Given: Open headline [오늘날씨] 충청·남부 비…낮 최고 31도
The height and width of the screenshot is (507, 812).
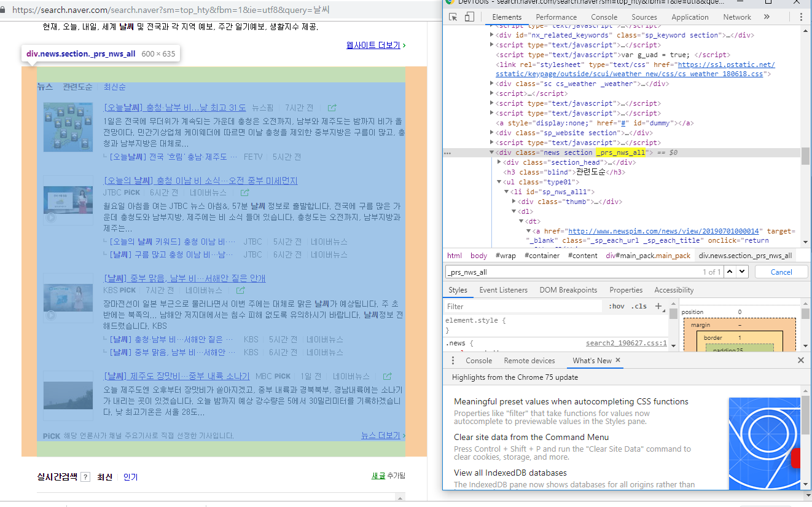Looking at the screenshot, I should tap(175, 108).
